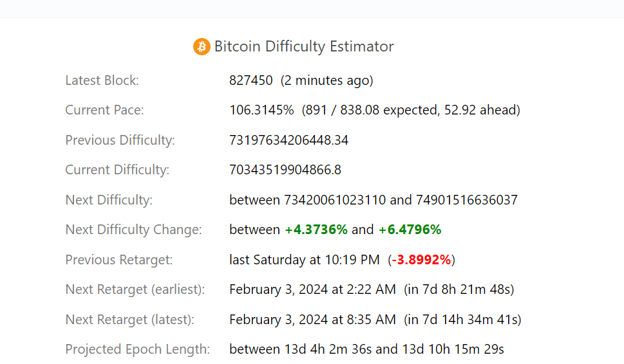Screen dimensions: 624x364
Task: Click the latest retarget date February 3 8:35 AM
Action: click(x=312, y=320)
